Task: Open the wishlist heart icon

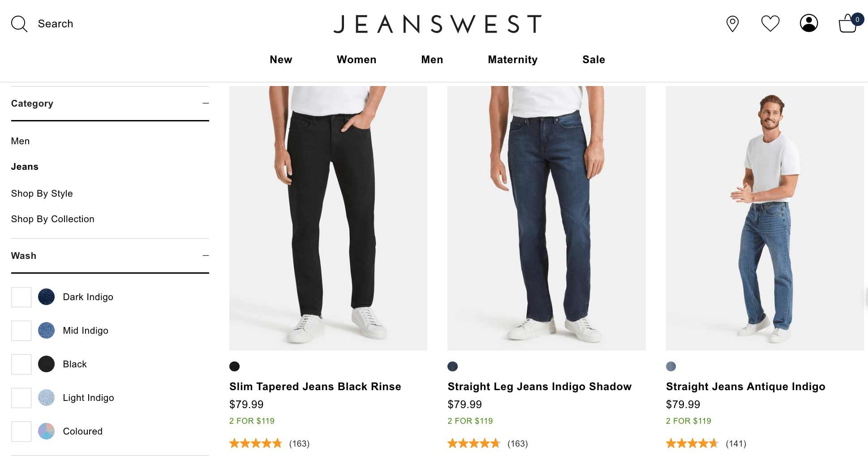Action: coord(770,24)
